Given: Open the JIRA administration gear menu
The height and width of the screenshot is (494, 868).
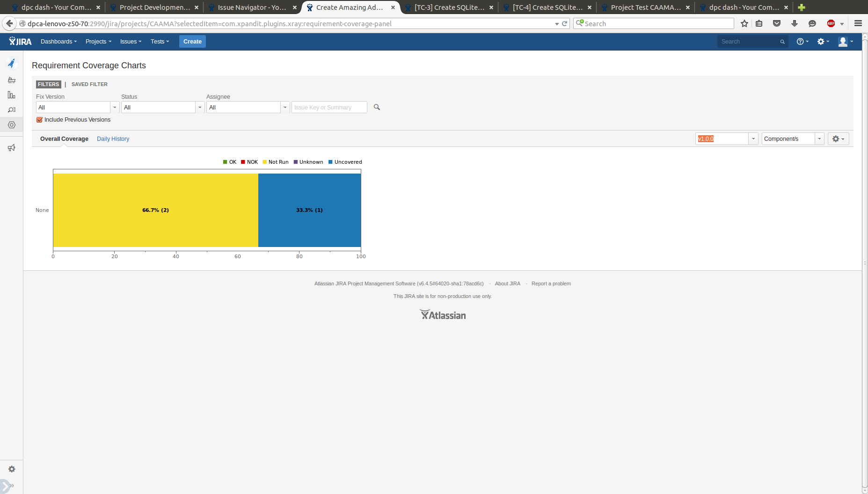Looking at the screenshot, I should coord(823,42).
